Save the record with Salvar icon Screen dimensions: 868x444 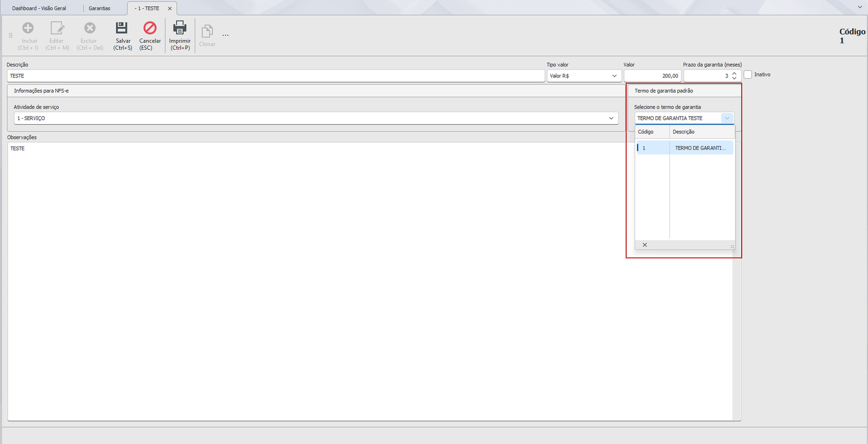pyautogui.click(x=122, y=28)
